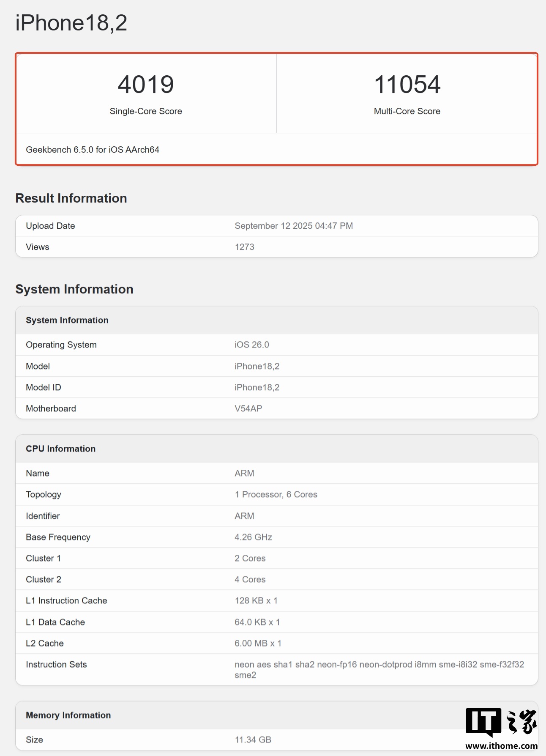
Task: Click the Views count 1273
Action: 244,247
